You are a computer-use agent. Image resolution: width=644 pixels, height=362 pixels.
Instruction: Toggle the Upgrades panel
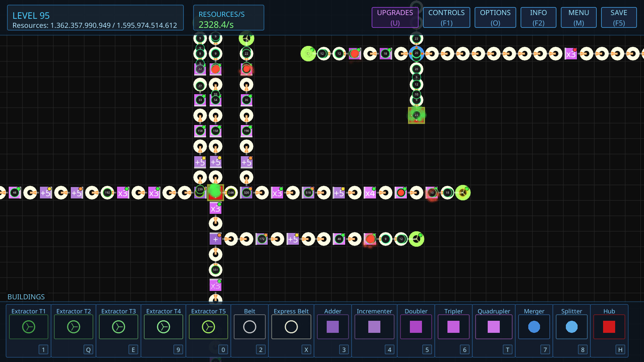395,17
